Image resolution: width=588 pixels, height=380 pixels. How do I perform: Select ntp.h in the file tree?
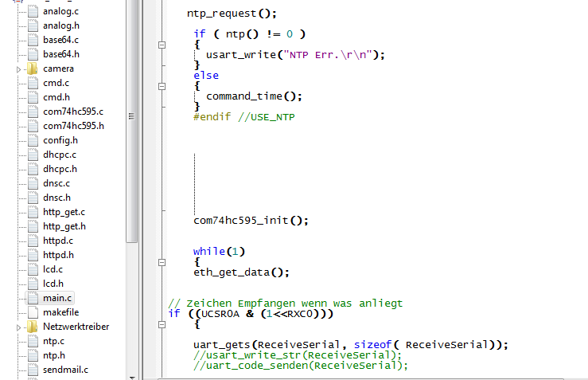[x=53, y=355]
